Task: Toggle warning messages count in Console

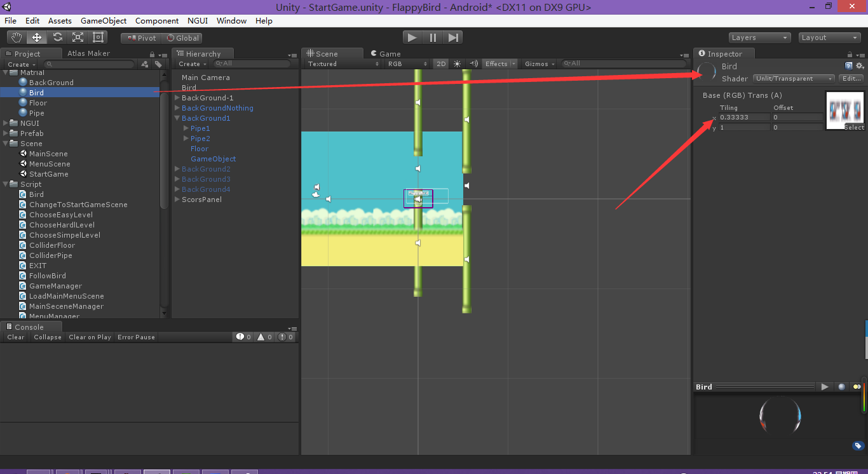Action: (264, 337)
